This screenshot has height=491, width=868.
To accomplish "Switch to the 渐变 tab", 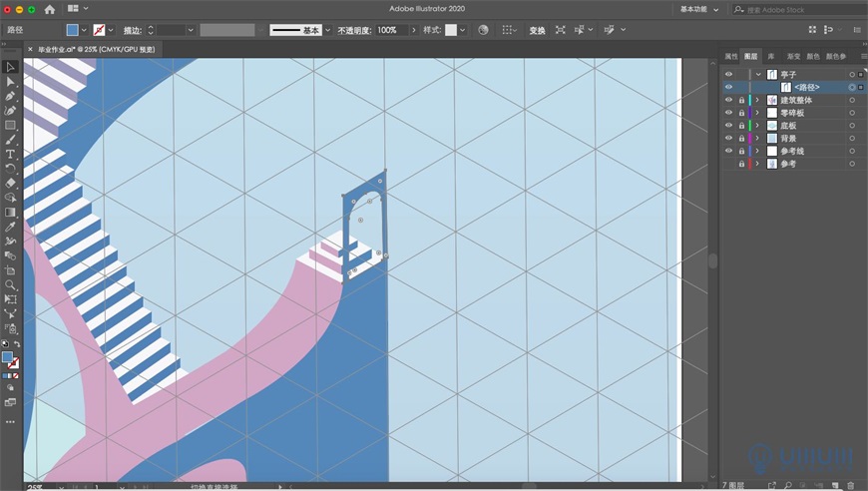I will pyautogui.click(x=794, y=56).
